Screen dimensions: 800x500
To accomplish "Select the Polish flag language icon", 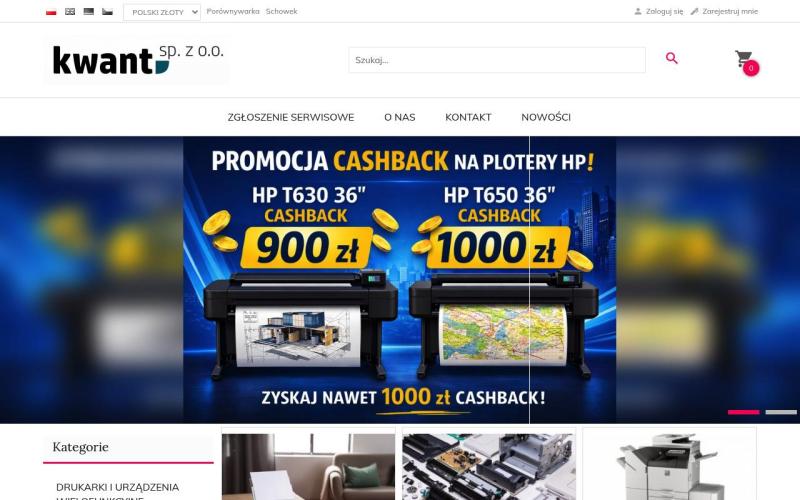I will (51, 12).
